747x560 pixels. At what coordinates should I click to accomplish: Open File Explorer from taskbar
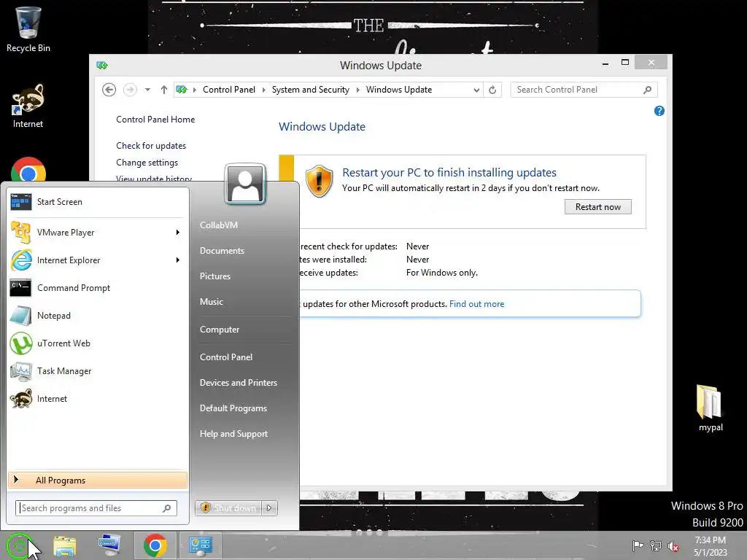pos(64,545)
